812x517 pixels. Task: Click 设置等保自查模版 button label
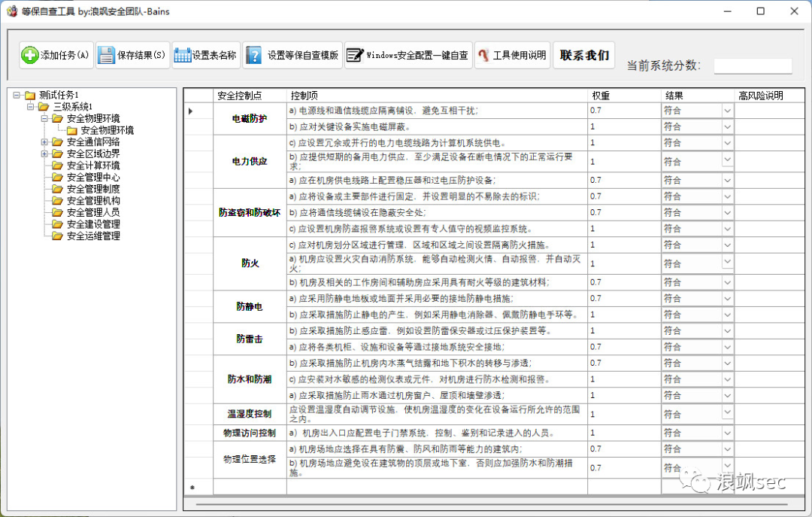(302, 55)
